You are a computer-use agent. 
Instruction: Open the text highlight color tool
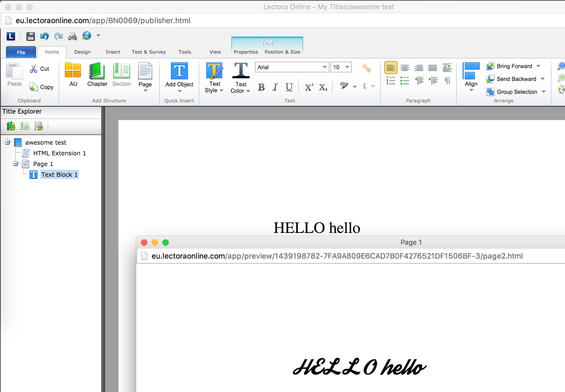344,86
